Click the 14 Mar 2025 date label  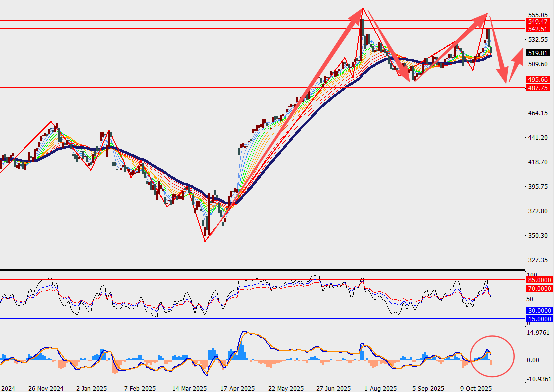[190, 388]
